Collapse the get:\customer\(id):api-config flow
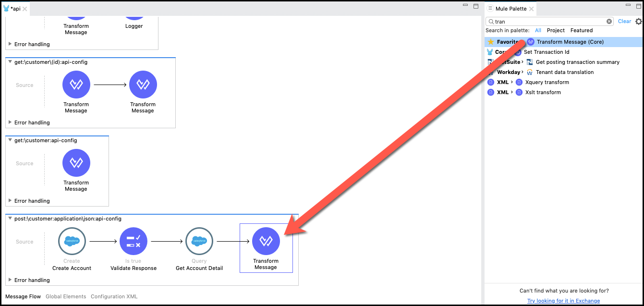 (10, 62)
